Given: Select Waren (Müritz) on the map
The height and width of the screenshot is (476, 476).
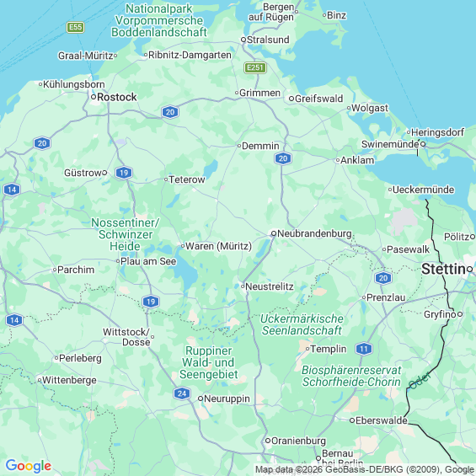Looking at the screenshot, I should [218, 246].
